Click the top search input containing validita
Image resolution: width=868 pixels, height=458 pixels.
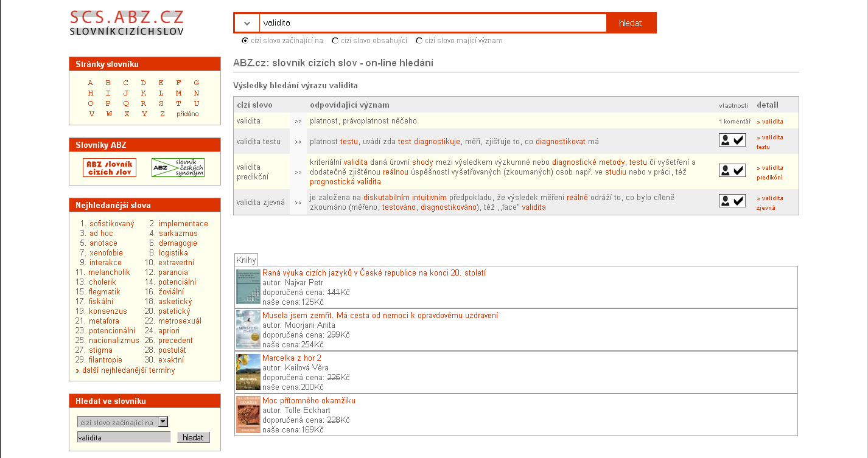(x=432, y=23)
